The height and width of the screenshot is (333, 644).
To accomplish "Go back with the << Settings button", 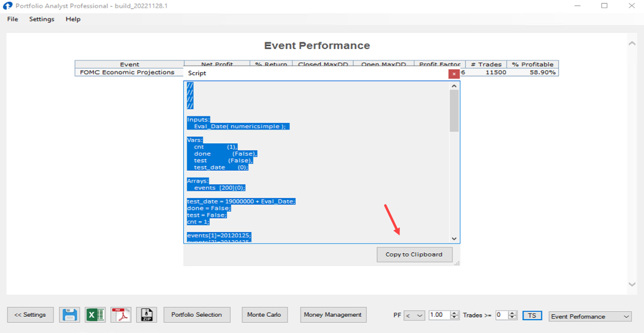I will pyautogui.click(x=30, y=315).
